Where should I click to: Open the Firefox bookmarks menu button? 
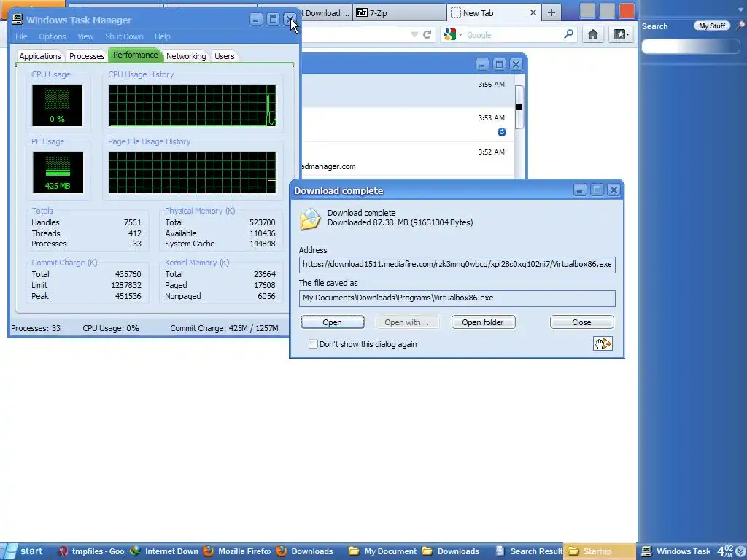tap(622, 34)
